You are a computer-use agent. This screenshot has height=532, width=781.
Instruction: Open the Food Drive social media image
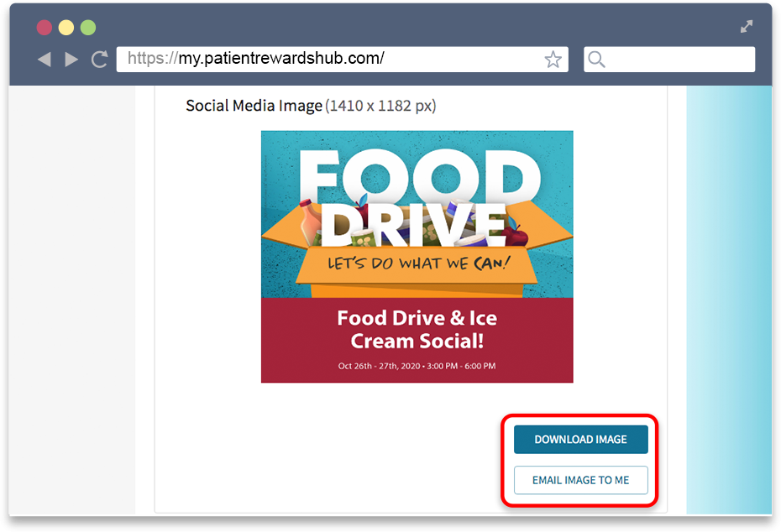click(417, 256)
